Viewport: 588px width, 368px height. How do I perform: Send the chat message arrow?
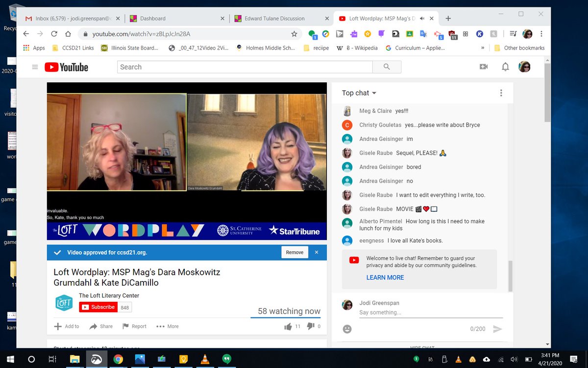click(x=497, y=329)
